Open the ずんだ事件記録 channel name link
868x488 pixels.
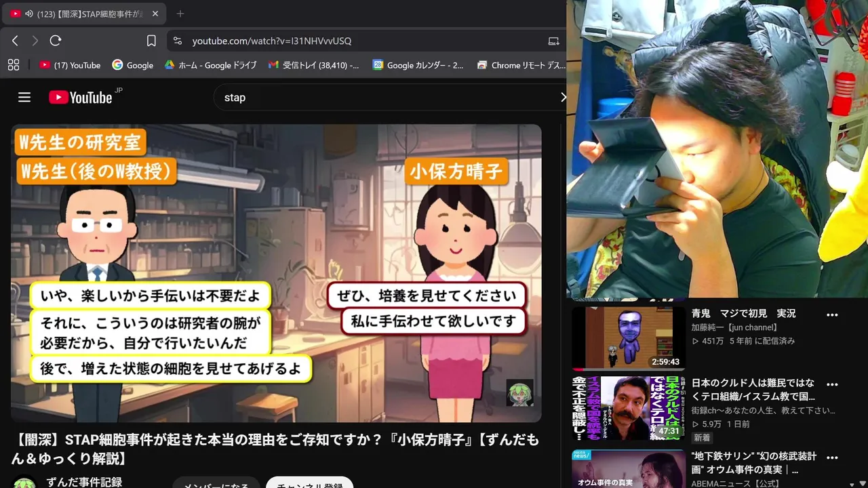tap(84, 482)
